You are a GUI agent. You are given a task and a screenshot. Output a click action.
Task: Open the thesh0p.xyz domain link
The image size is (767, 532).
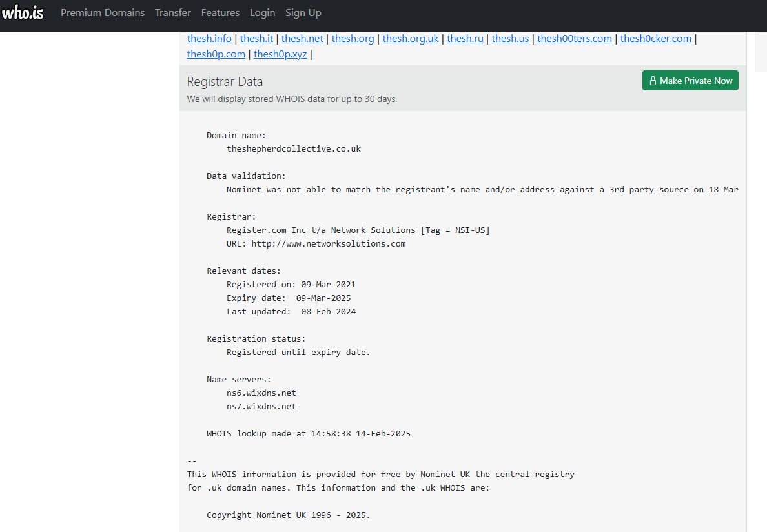tap(280, 54)
